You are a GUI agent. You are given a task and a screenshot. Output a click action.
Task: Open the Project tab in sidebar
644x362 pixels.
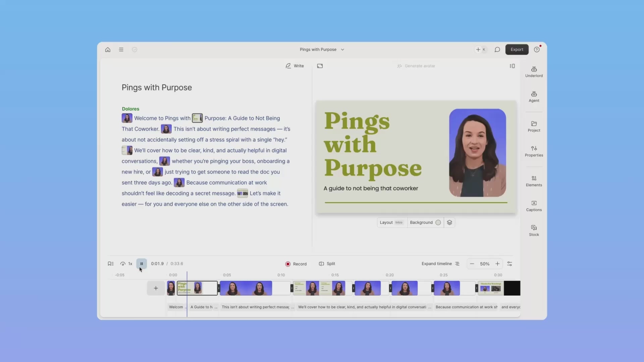534,126
